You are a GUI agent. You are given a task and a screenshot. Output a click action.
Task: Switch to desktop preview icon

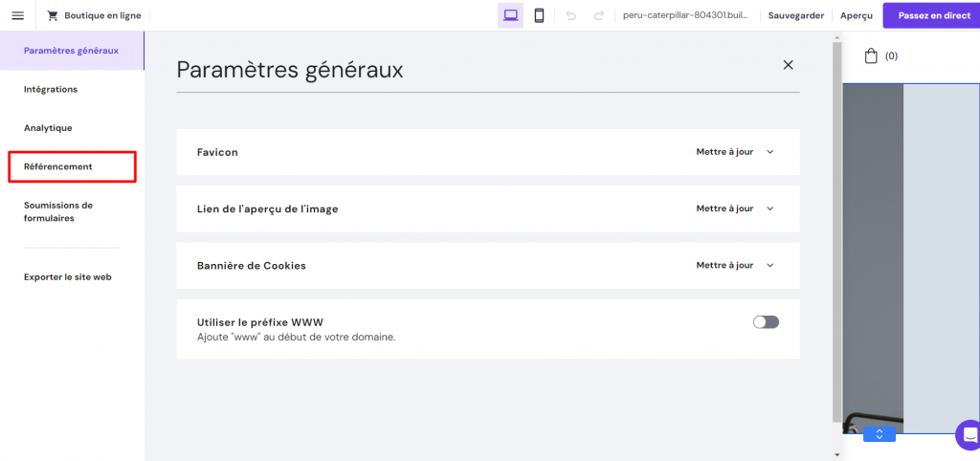pyautogui.click(x=511, y=15)
